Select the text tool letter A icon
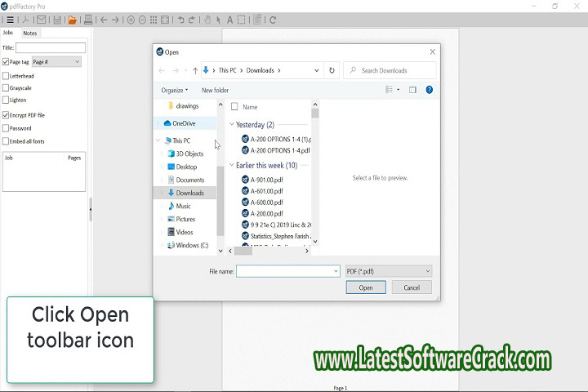The width and height of the screenshot is (588, 392). 229,19
